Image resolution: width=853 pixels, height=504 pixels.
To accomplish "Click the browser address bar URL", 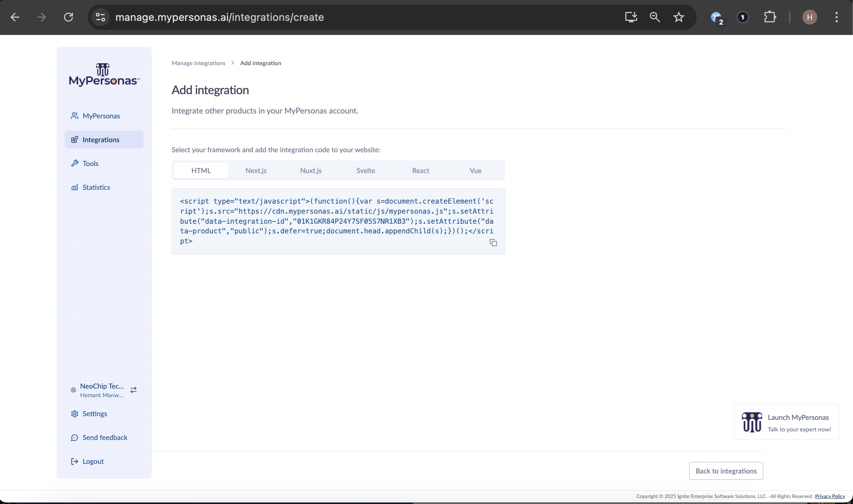I will point(220,17).
